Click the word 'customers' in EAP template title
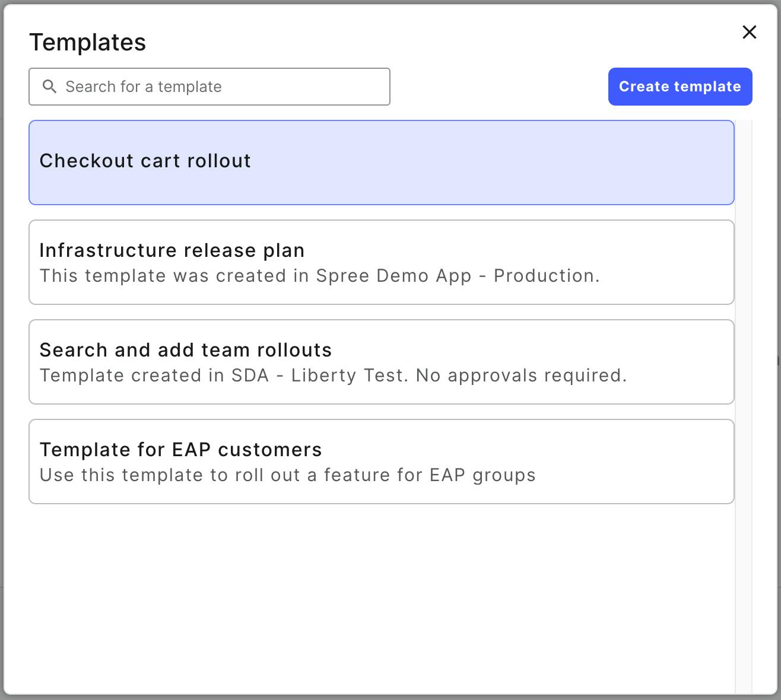Screen dimensions: 781x700 coord(269,450)
